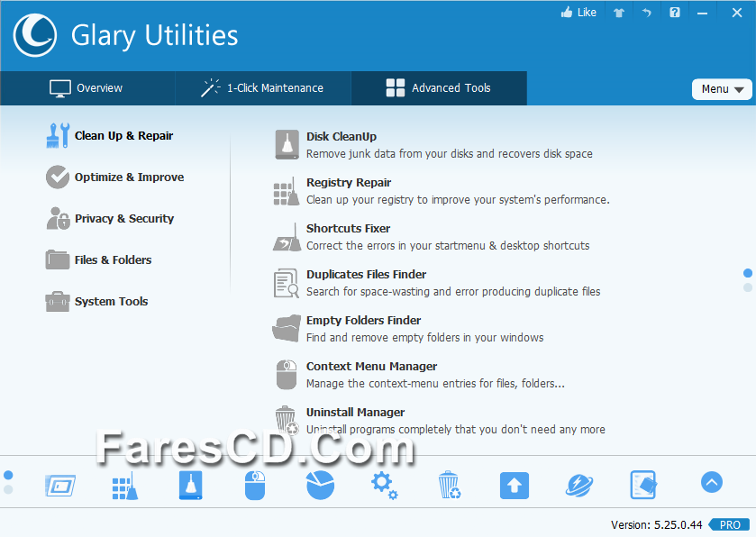This screenshot has width=756, height=537.
Task: Click the restore undo arrow icon
Action: (x=647, y=13)
